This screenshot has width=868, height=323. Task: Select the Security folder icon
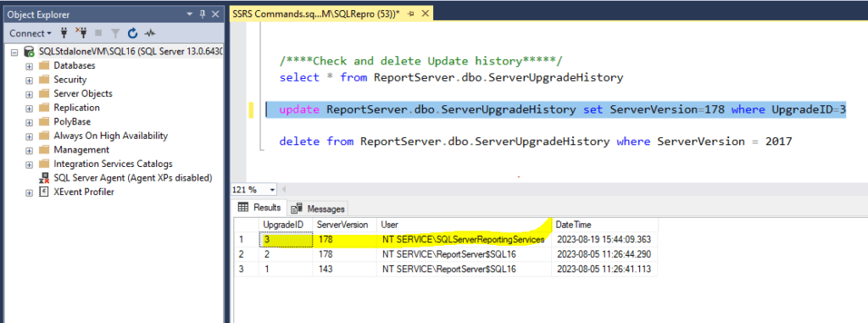(44, 79)
